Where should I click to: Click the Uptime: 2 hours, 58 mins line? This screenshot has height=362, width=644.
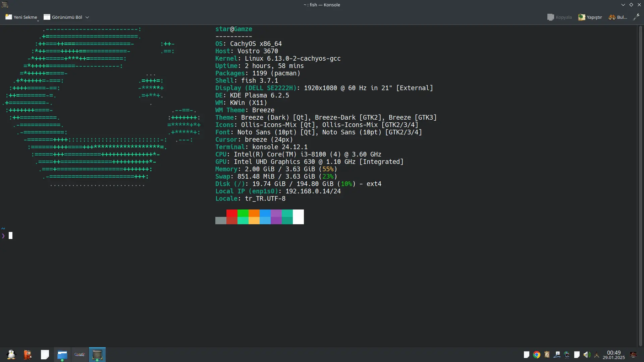pyautogui.click(x=260, y=66)
